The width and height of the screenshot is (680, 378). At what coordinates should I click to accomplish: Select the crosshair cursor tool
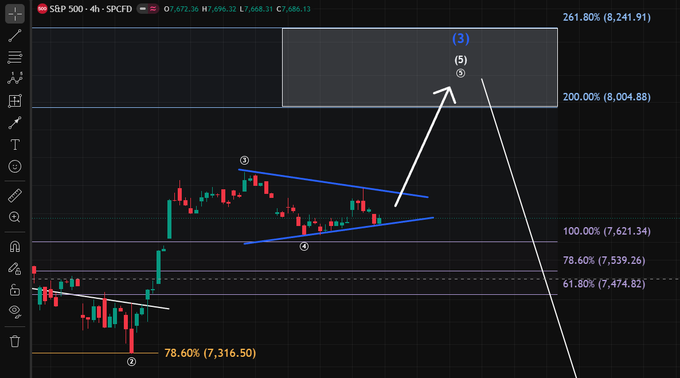point(15,13)
